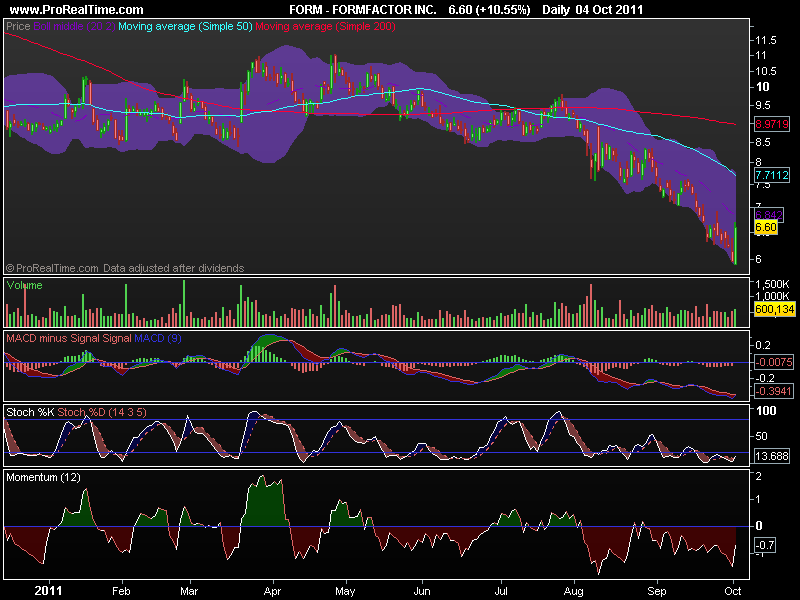The height and width of the screenshot is (600, 800).
Task: Click the 11.5 price axis label
Action: pyautogui.click(x=766, y=40)
